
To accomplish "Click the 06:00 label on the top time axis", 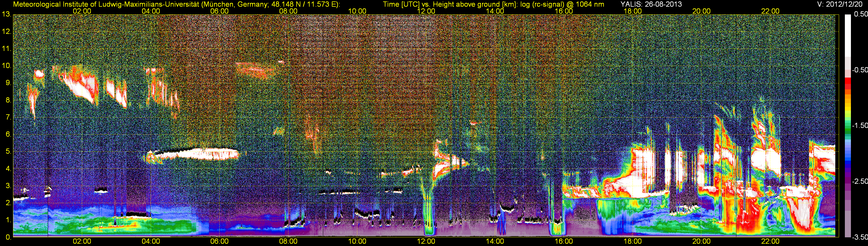I will pyautogui.click(x=219, y=11).
